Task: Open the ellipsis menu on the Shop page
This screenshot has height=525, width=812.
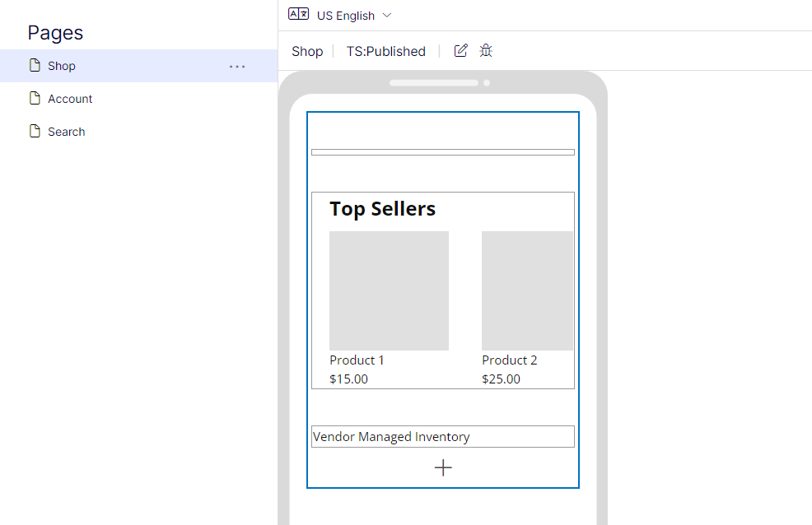Action: click(x=237, y=67)
